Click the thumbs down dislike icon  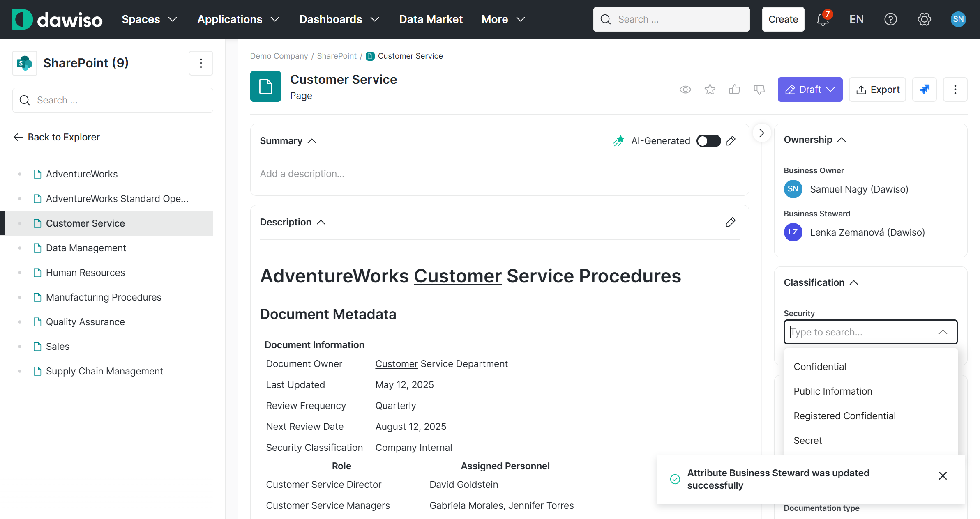pos(759,90)
